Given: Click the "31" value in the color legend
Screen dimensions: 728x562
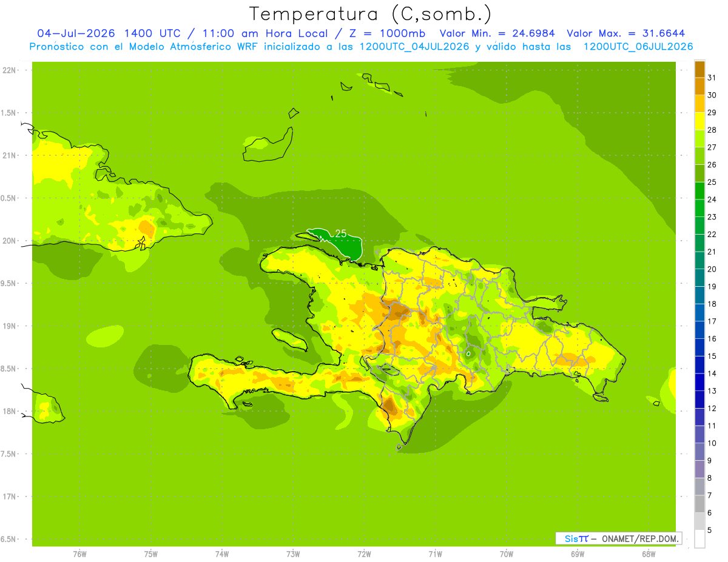Looking at the screenshot, I should tap(712, 78).
